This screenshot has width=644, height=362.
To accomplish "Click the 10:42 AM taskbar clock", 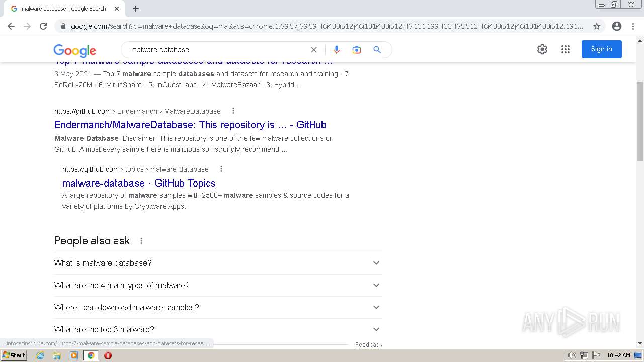I will click(x=618, y=355).
